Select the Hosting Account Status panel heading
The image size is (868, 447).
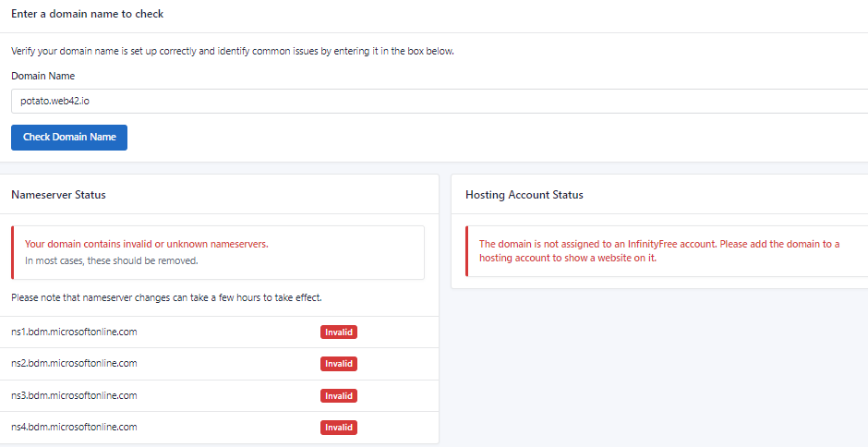point(524,195)
